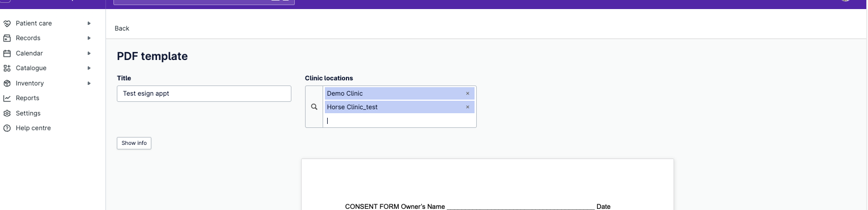Focus the Title input field
This screenshot has height=210, width=868.
point(204,94)
